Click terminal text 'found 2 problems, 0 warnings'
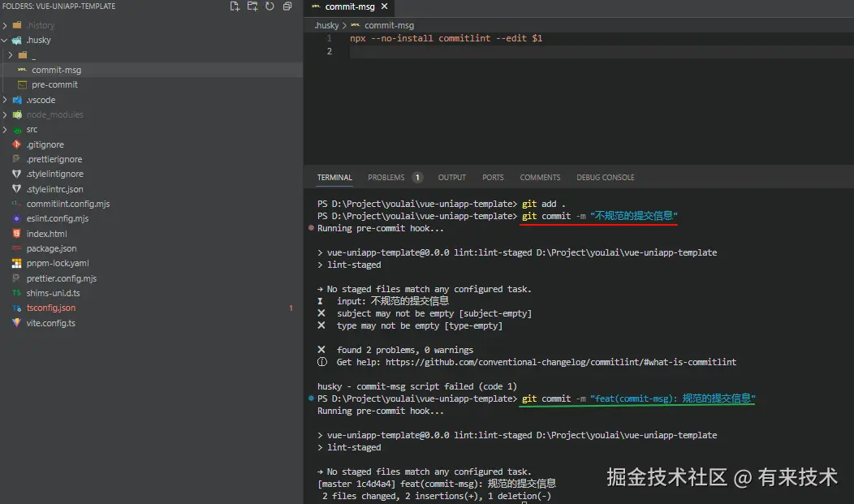The image size is (854, 504). (404, 350)
